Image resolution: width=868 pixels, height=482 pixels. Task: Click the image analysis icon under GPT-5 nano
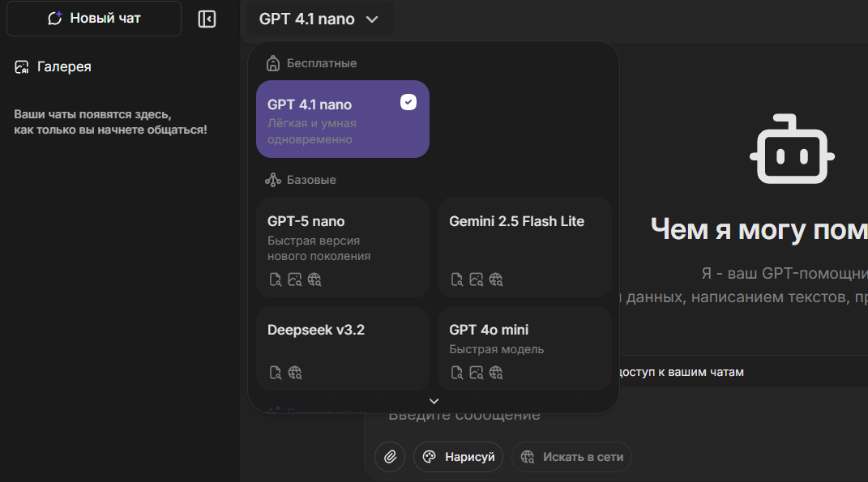click(295, 279)
